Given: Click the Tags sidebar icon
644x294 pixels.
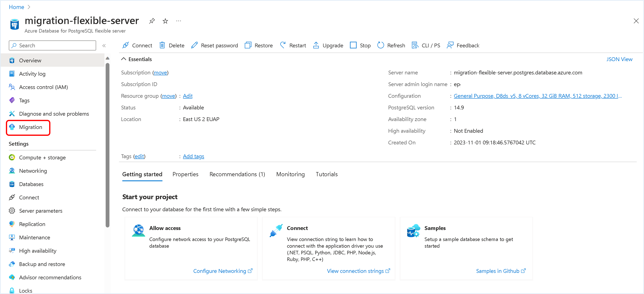Looking at the screenshot, I should (12, 100).
